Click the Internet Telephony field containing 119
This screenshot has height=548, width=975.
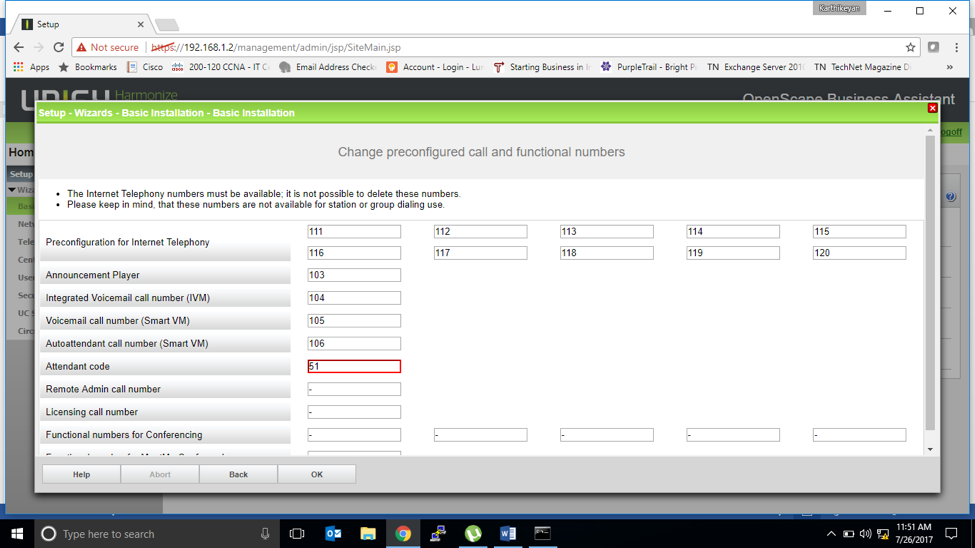click(732, 253)
